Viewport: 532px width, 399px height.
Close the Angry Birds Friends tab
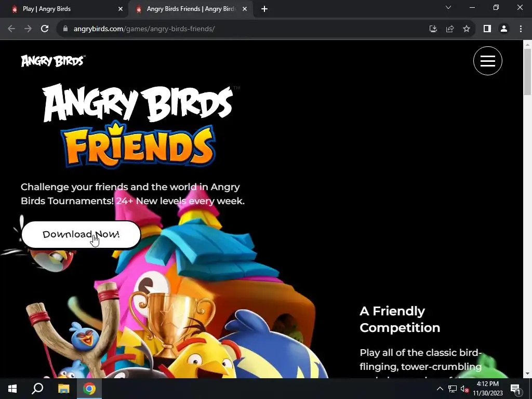[245, 9]
